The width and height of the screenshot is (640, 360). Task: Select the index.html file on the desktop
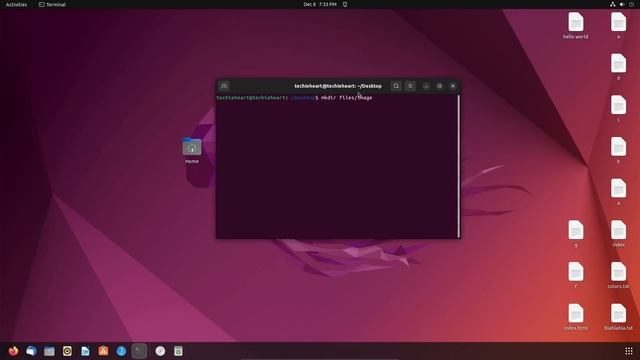click(x=576, y=317)
